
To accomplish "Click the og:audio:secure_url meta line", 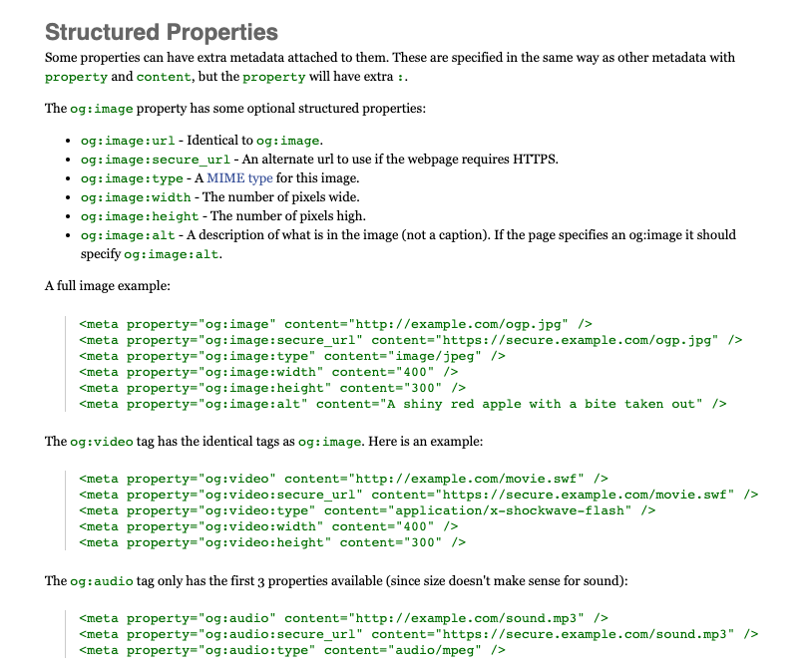I will coord(418,634).
